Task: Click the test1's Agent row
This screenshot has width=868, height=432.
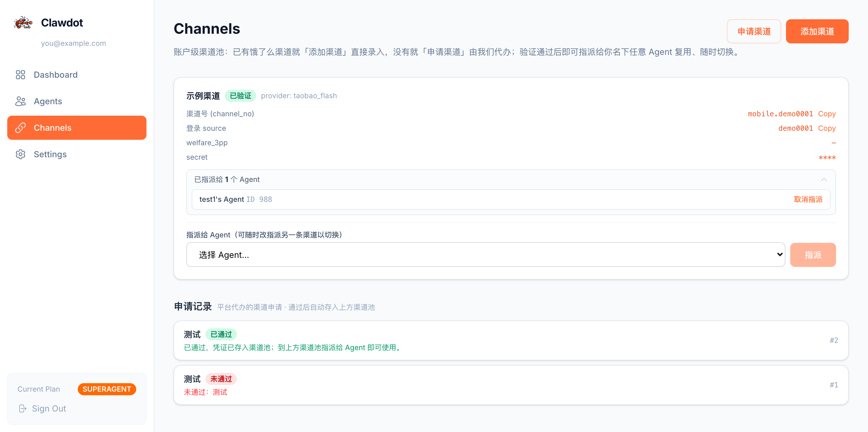Action: 511,199
